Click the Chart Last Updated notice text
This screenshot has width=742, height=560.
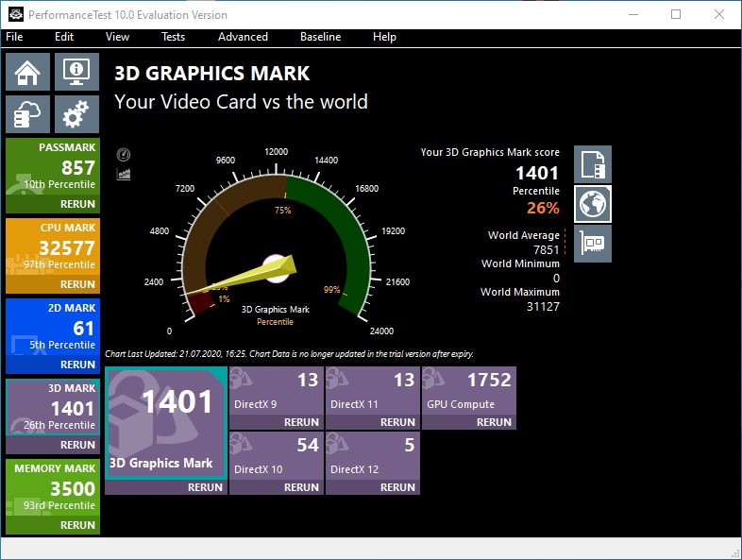[x=289, y=353]
